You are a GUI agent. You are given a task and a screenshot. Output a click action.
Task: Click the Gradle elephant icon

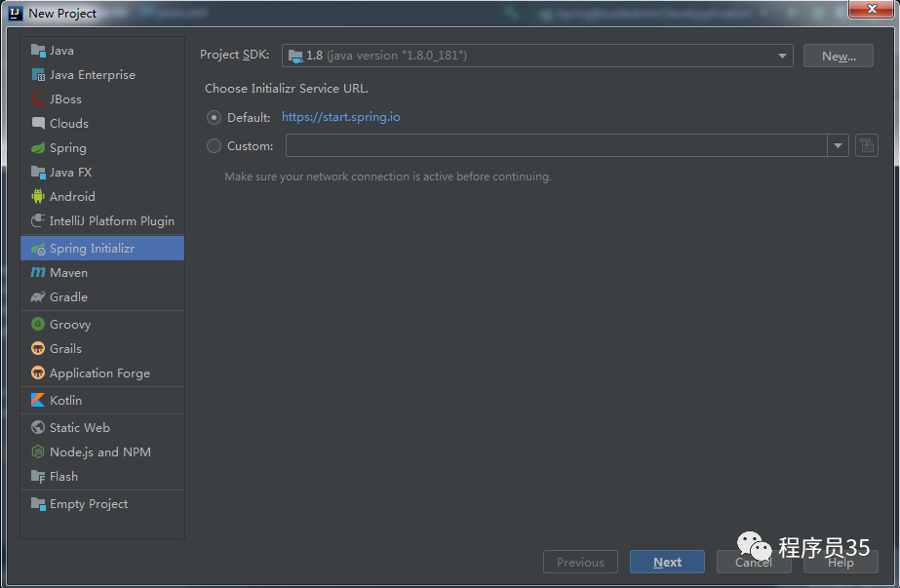[38, 296]
